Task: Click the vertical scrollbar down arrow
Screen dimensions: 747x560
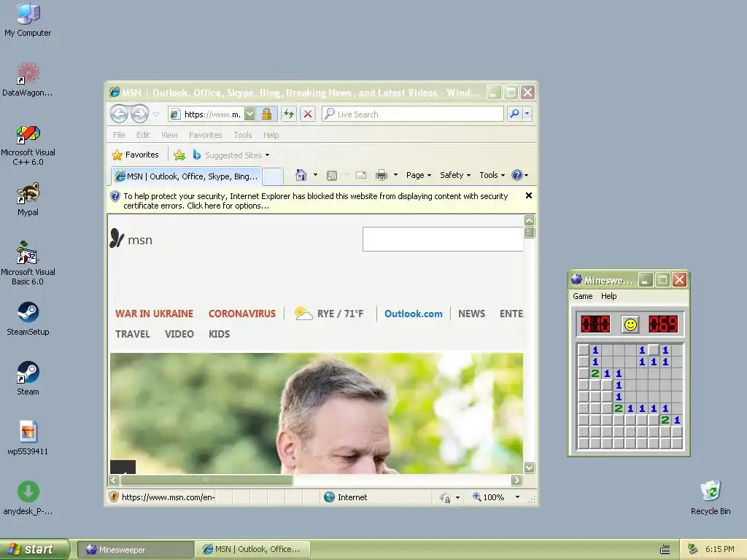Action: pos(529,467)
